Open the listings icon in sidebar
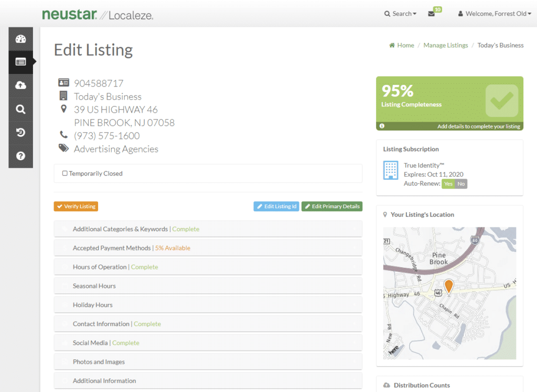The width and height of the screenshot is (537, 392). coord(20,62)
